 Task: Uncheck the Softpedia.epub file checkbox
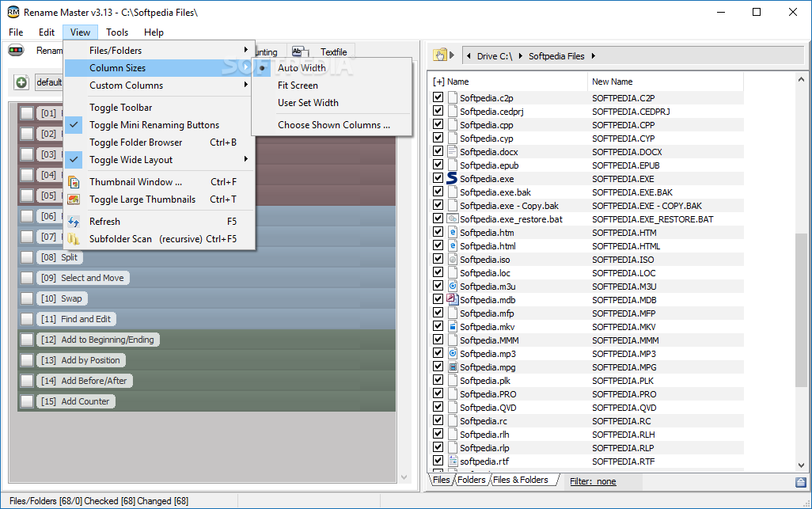438,165
